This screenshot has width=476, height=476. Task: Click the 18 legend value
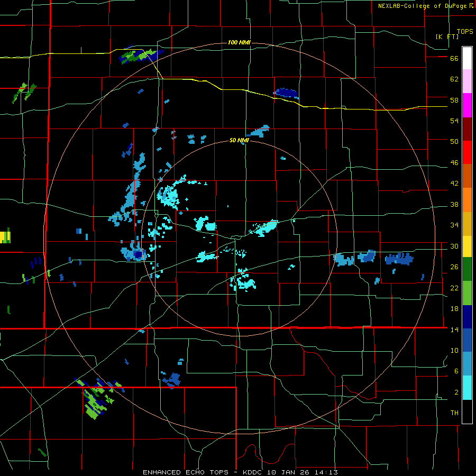[x=454, y=309]
